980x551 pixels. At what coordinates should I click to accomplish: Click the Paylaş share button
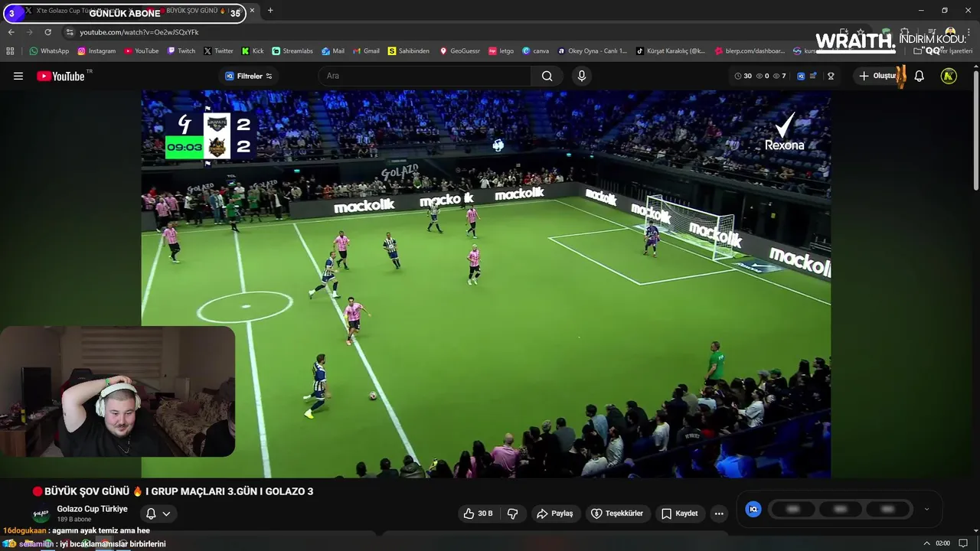click(x=555, y=514)
